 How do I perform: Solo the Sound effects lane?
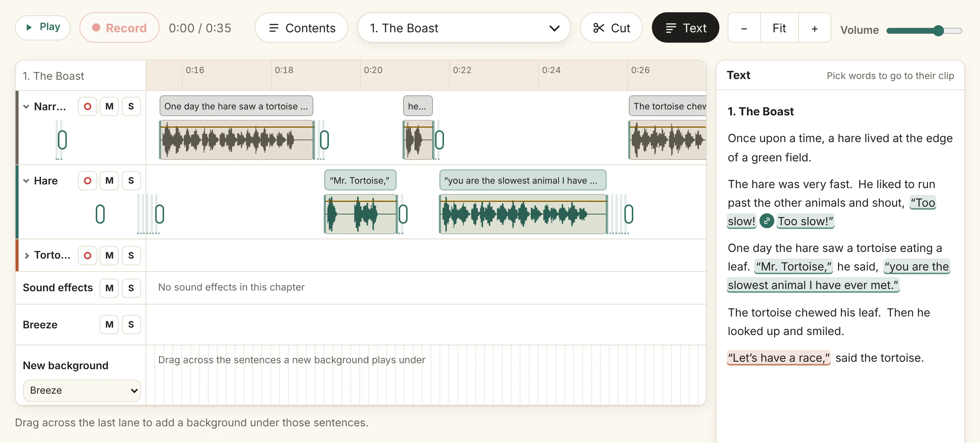131,288
